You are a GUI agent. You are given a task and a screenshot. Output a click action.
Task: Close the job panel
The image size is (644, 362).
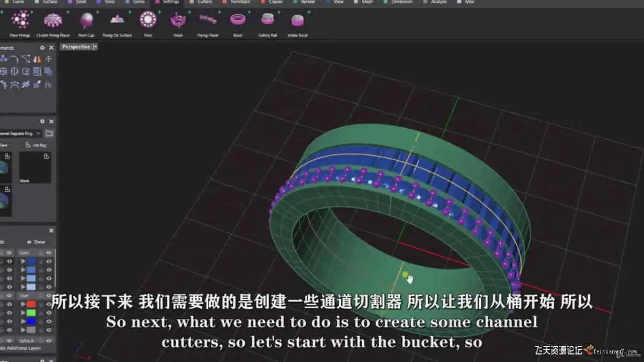tap(52, 121)
